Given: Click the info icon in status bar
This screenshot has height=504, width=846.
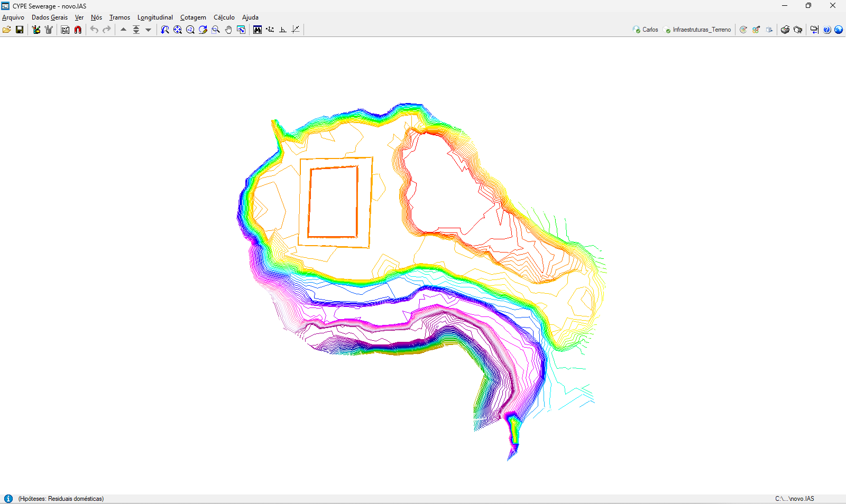Looking at the screenshot, I should point(8,499).
